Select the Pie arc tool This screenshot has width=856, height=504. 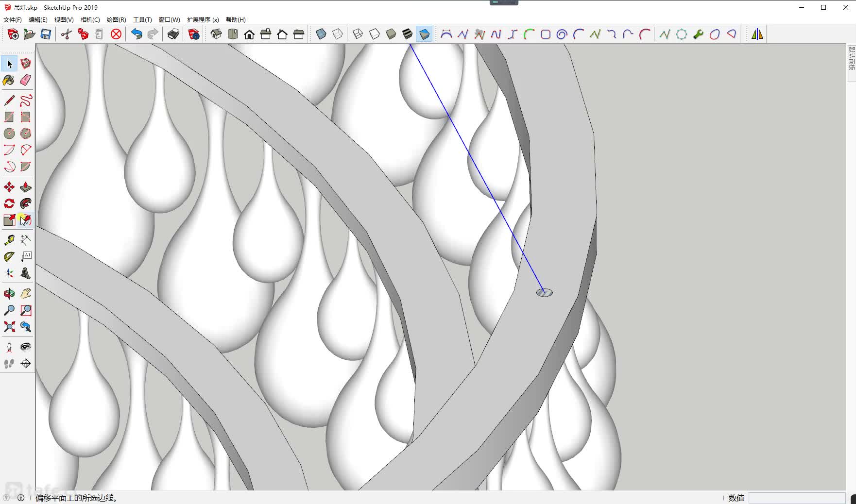(26, 167)
